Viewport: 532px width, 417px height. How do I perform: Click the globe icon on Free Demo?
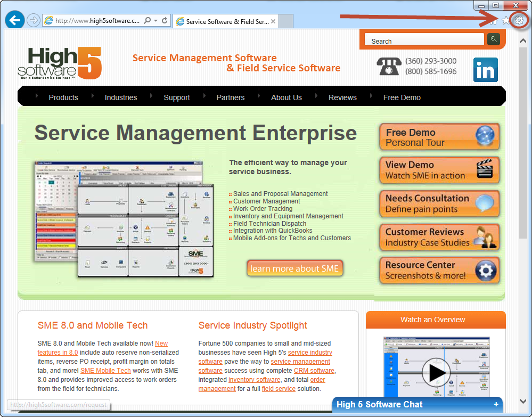[x=485, y=136]
